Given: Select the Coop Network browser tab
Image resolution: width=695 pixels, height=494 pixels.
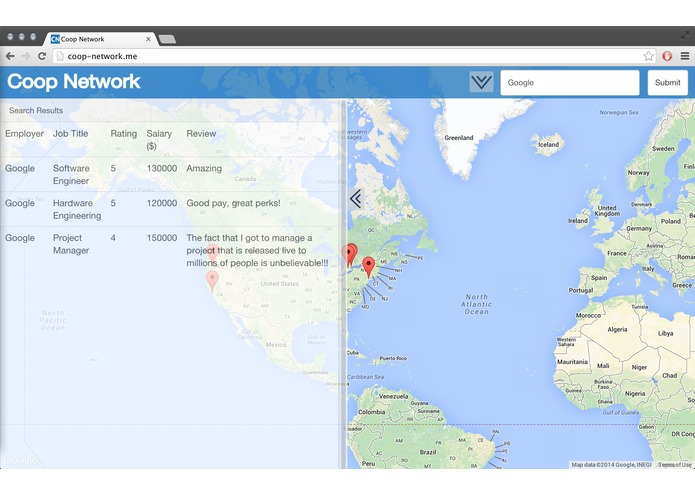Looking at the screenshot, I should pos(101,39).
